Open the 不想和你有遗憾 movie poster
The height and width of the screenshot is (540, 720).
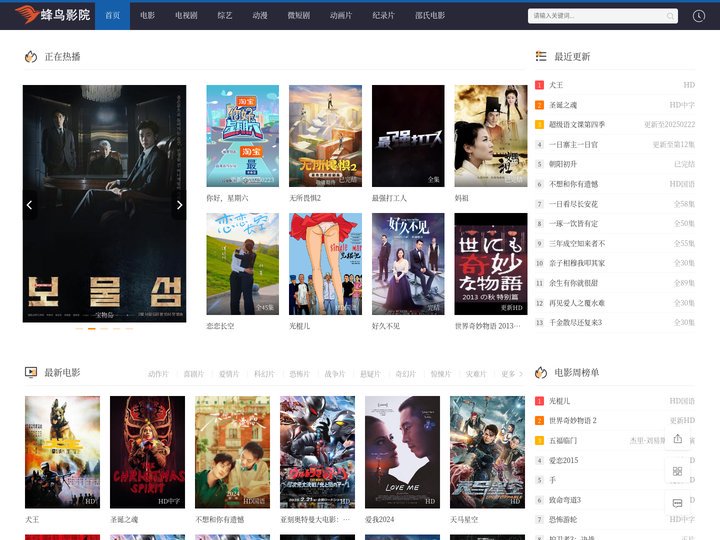pyautogui.click(x=232, y=452)
